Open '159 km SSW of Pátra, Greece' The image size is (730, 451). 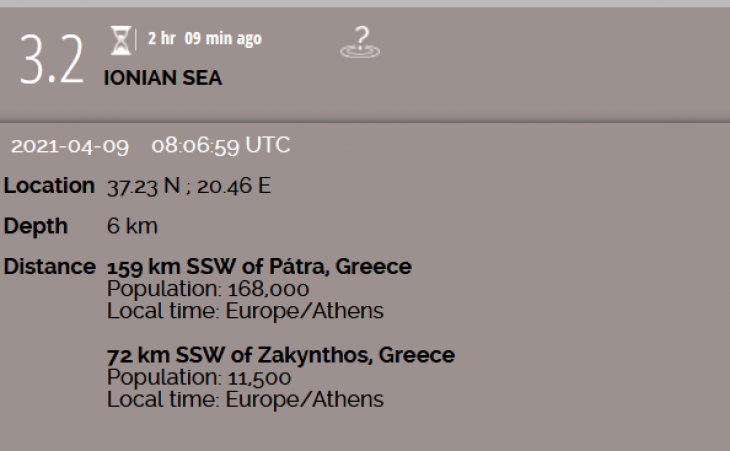[259, 268]
